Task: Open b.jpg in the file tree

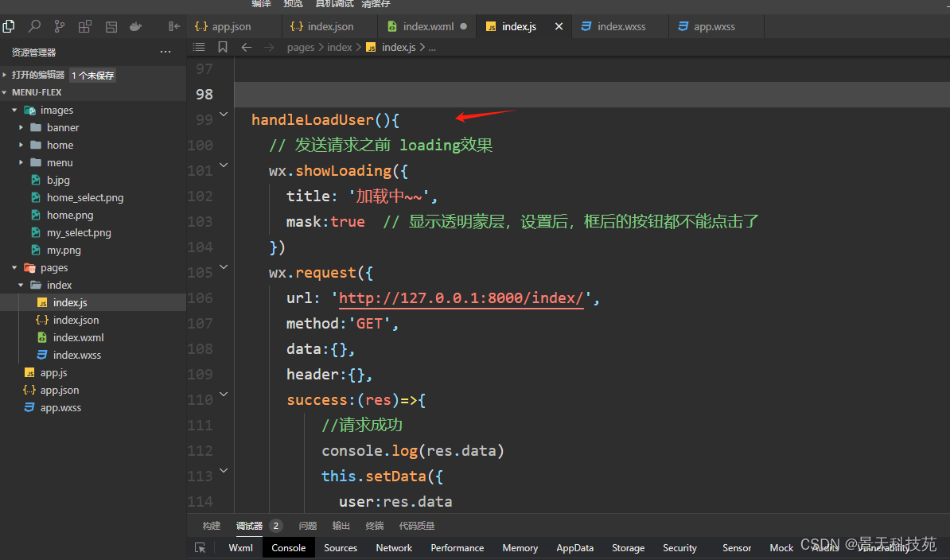Action: click(x=58, y=181)
